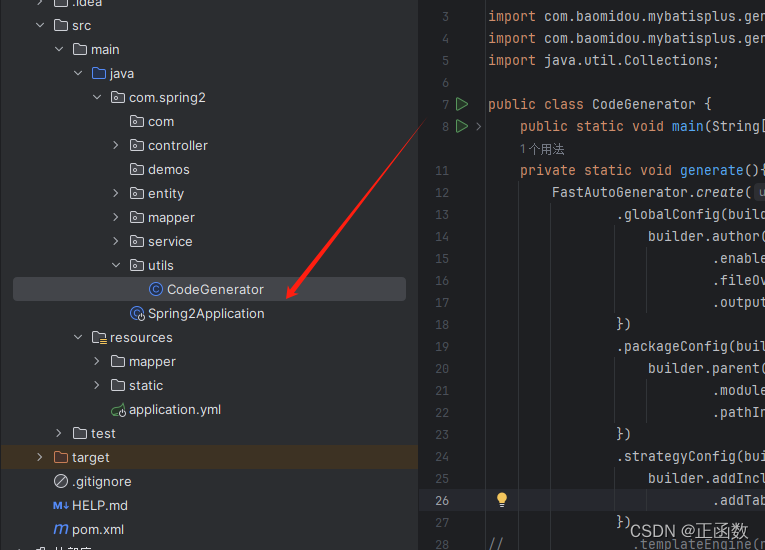Screen dimensions: 765x550
Task: Collapse the resources folder
Action: point(78,337)
